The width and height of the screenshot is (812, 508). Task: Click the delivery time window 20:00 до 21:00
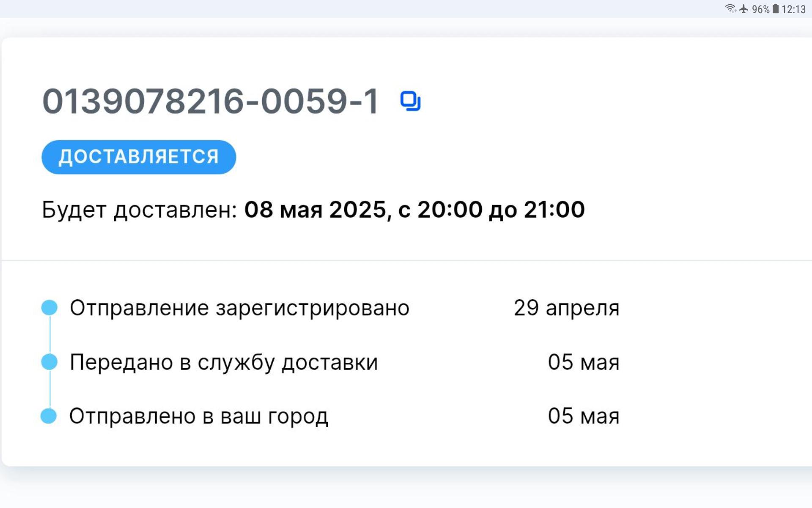point(501,210)
